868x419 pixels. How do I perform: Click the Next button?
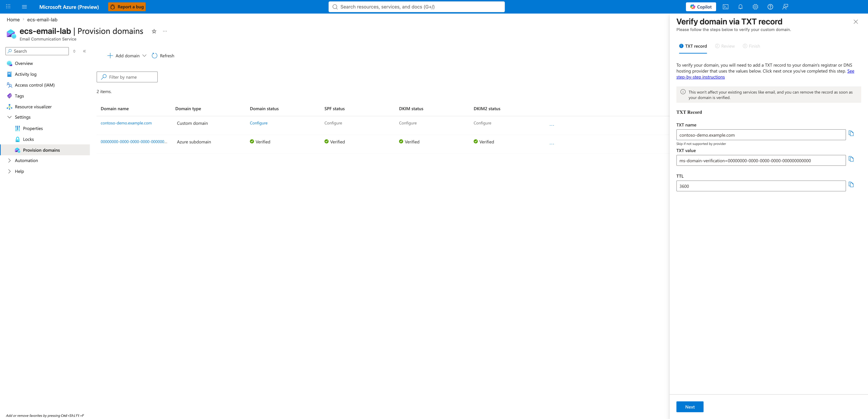coord(690,407)
